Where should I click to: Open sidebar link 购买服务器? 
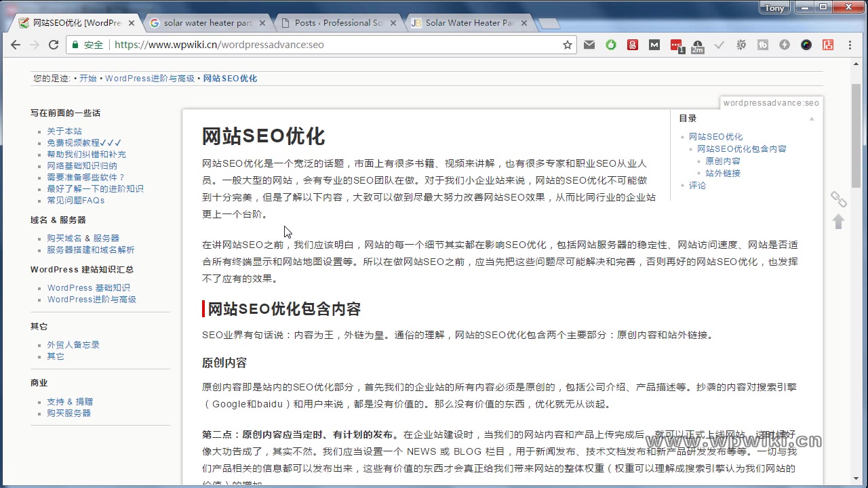(x=68, y=413)
